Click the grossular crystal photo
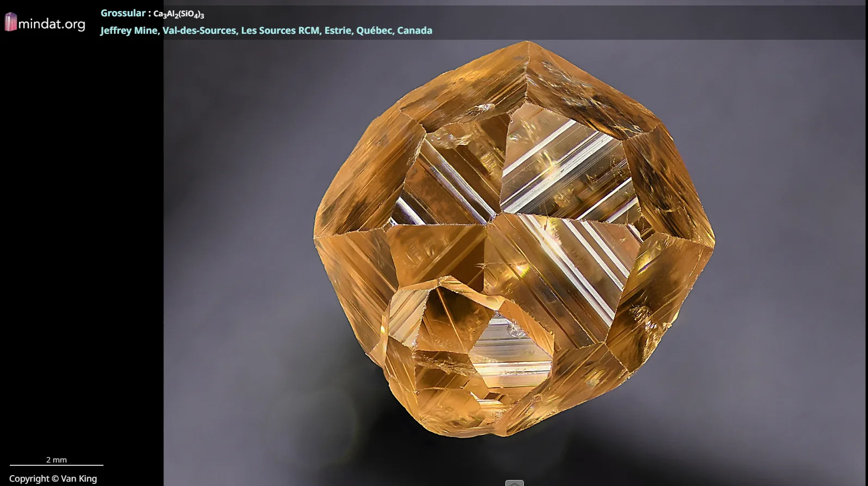This screenshot has height=486, width=868. pyautogui.click(x=514, y=239)
